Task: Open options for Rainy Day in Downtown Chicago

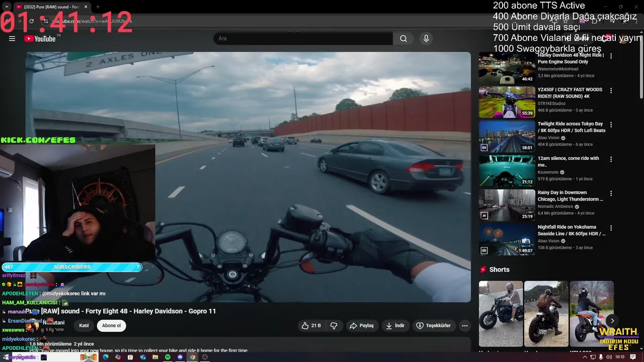Action: [x=611, y=194]
